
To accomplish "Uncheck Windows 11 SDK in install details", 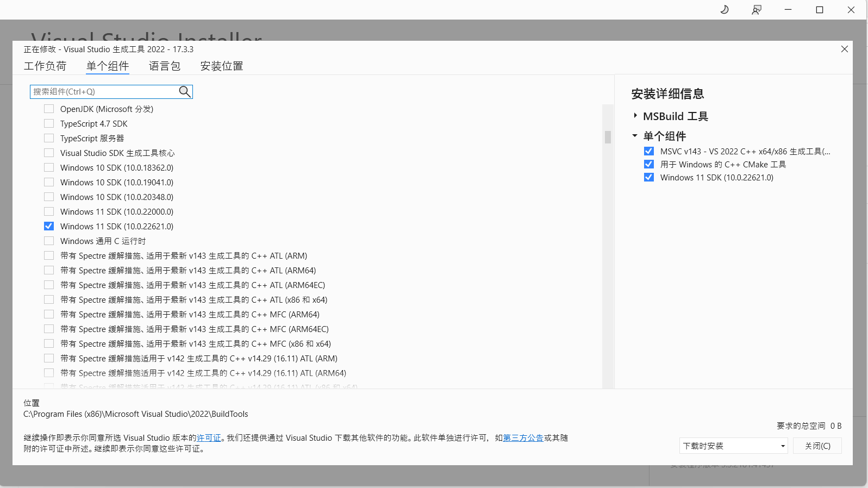I will (649, 177).
